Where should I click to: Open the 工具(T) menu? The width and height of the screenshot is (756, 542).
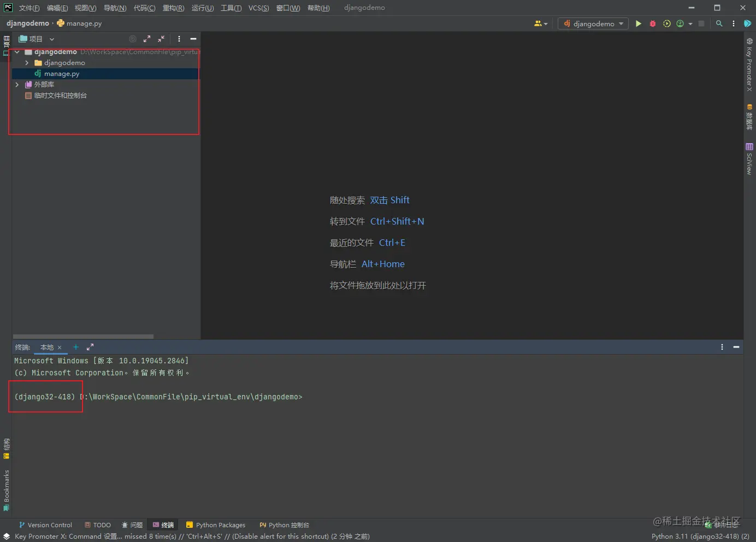click(231, 8)
